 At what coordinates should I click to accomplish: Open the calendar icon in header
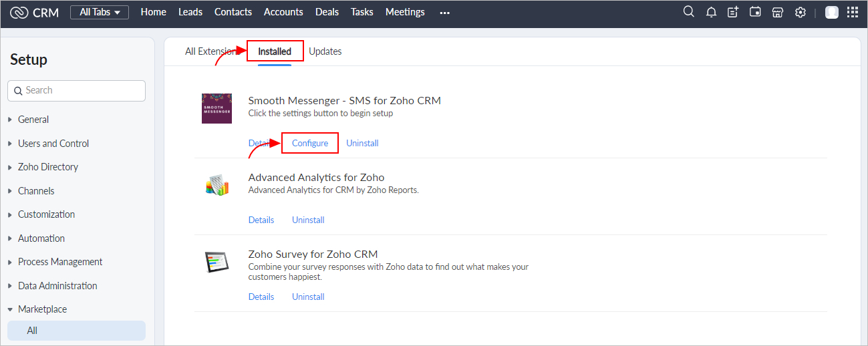click(755, 12)
